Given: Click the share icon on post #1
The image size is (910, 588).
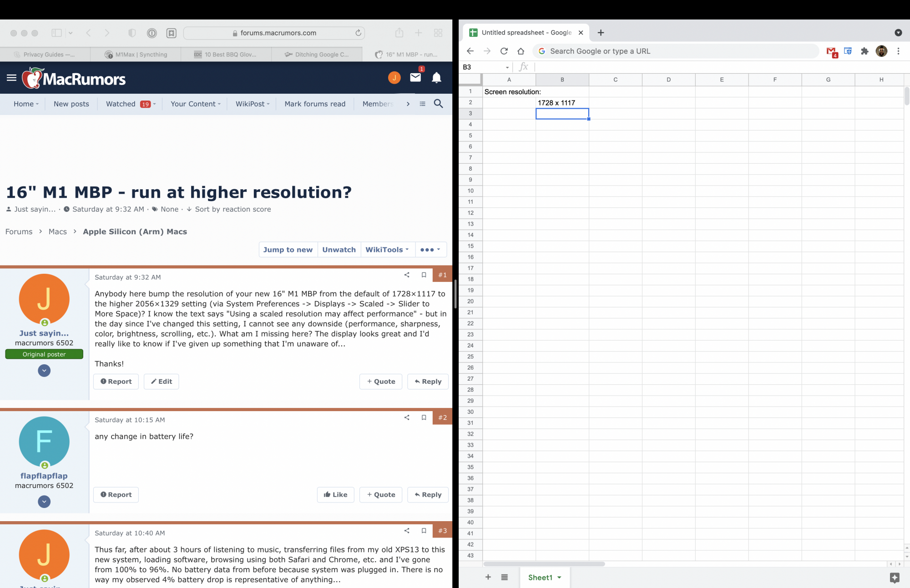Looking at the screenshot, I should click(407, 275).
